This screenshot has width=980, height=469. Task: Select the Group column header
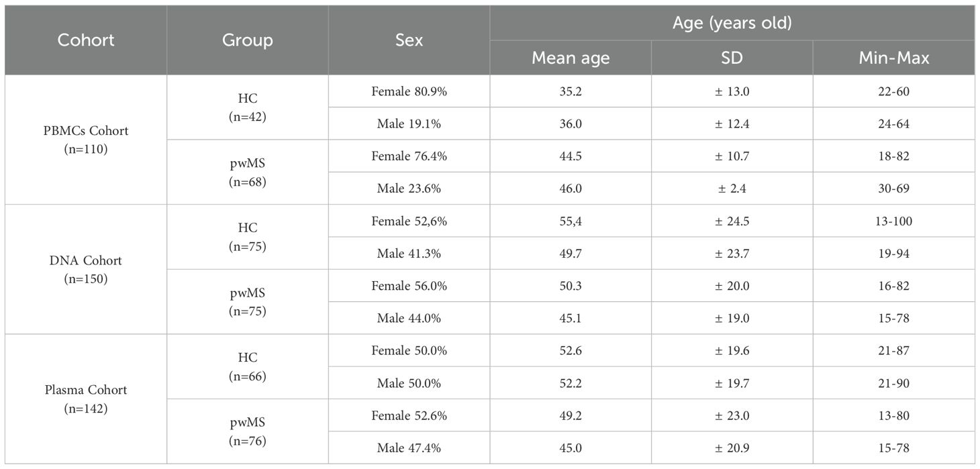247,40
